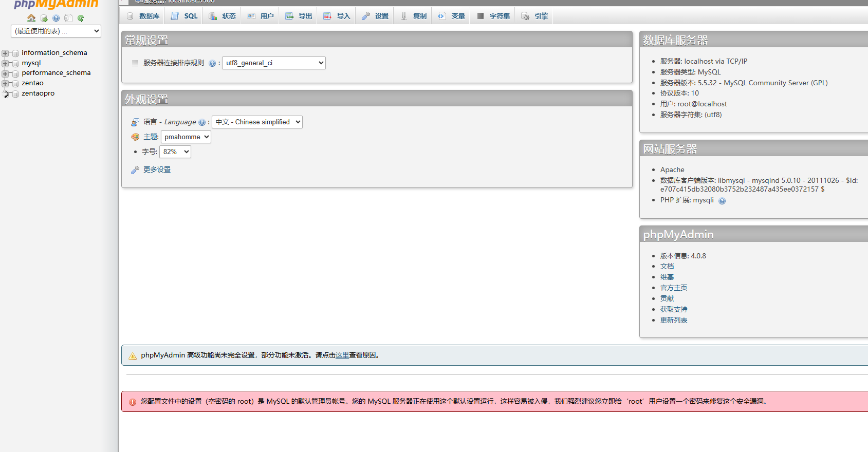The height and width of the screenshot is (452, 868).
Task: Click the text 协议版本: 10
Action: 679,93
